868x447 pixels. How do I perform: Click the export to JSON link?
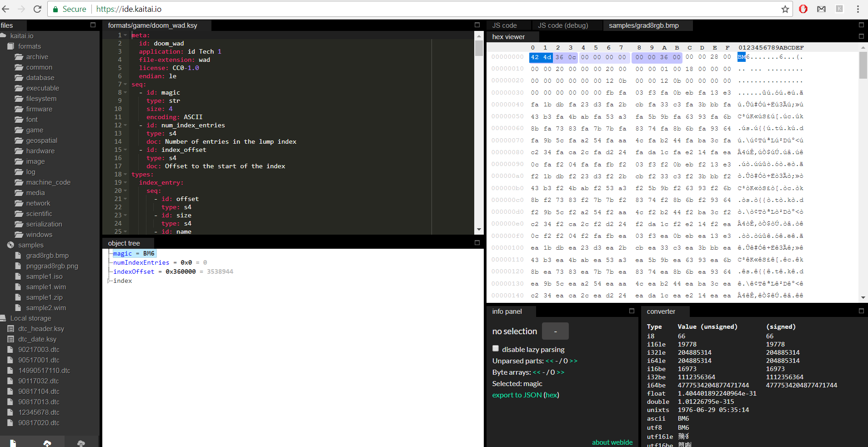coord(517,395)
